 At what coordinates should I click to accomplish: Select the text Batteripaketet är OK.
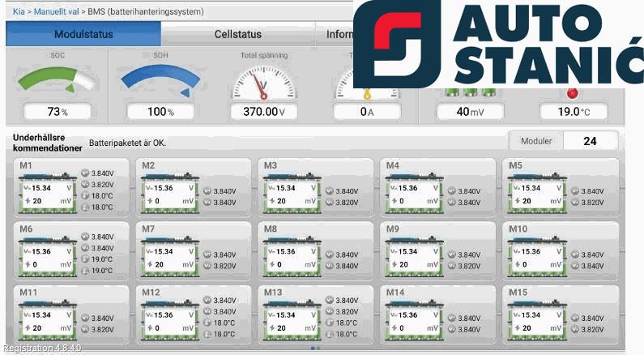tap(128, 143)
